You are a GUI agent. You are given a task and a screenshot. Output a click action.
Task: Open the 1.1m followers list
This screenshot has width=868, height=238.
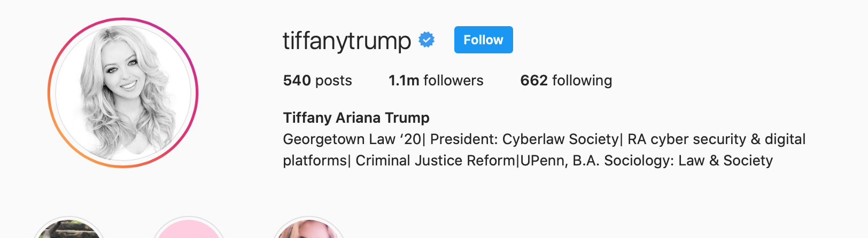click(436, 81)
